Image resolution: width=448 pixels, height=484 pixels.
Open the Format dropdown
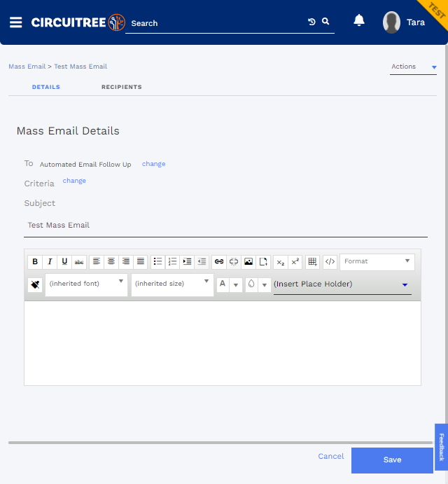pyautogui.click(x=377, y=262)
